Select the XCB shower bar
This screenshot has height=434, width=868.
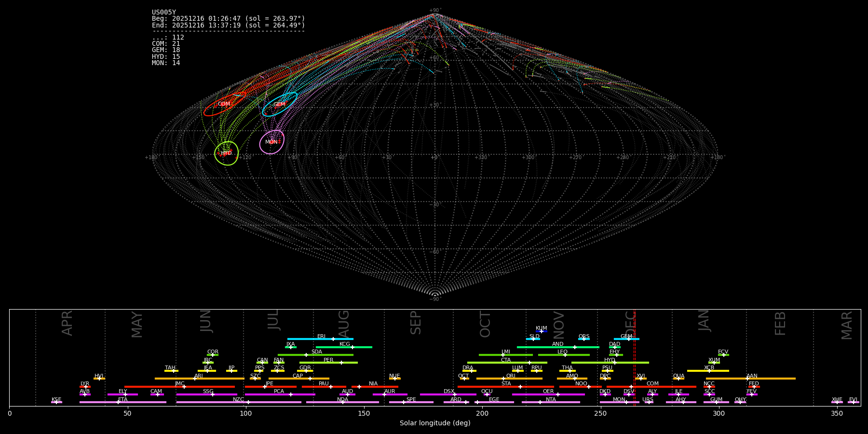click(x=708, y=371)
